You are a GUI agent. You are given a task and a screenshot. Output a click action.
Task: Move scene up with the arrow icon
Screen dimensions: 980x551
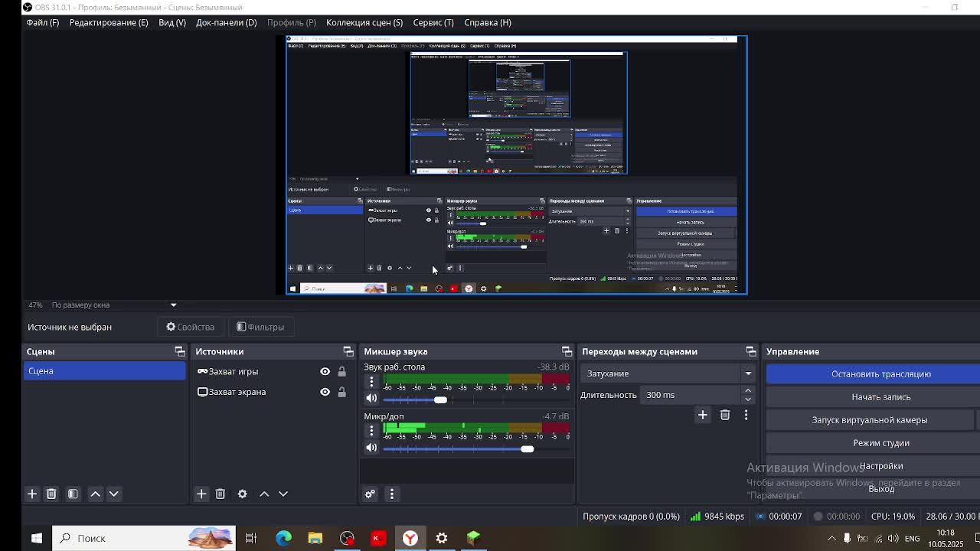(x=96, y=494)
